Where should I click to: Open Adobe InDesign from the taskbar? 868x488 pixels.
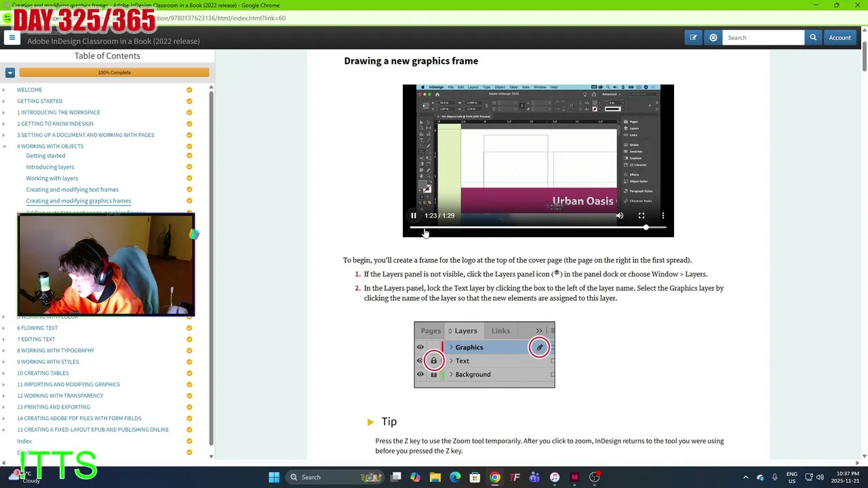pos(575,477)
